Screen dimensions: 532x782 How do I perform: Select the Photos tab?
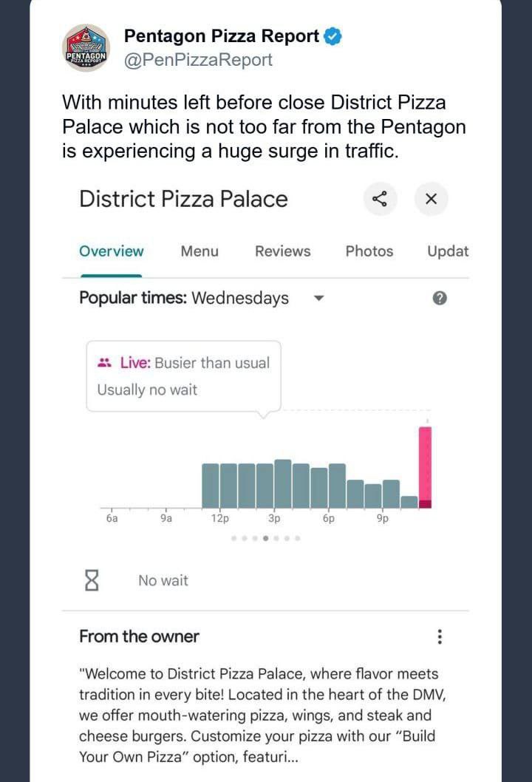coord(369,251)
